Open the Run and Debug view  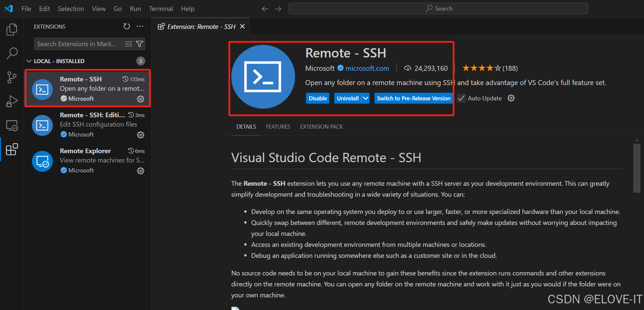tap(12, 101)
